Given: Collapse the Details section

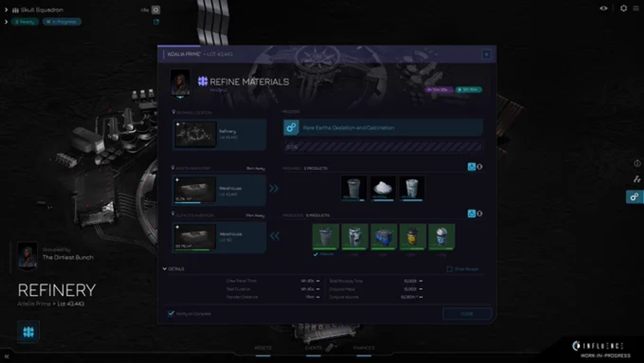Looking at the screenshot, I should click(165, 269).
